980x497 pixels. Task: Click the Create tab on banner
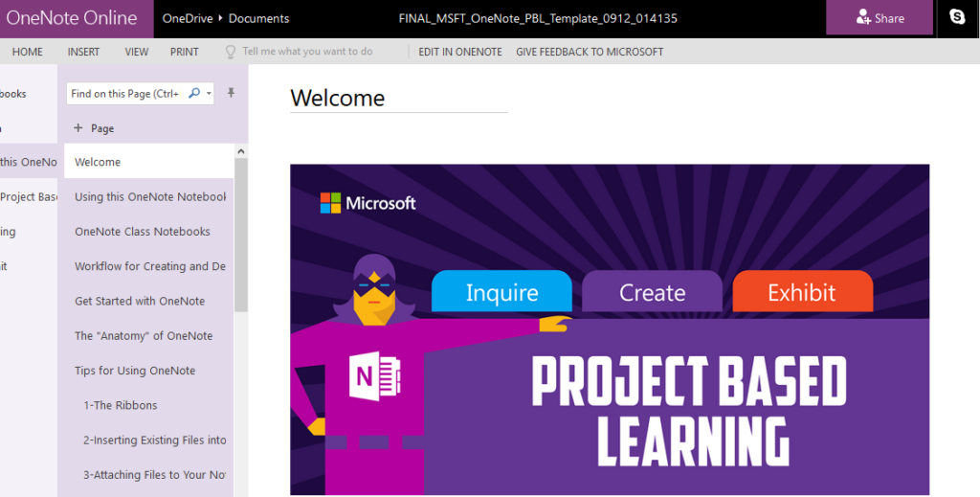[x=652, y=291]
